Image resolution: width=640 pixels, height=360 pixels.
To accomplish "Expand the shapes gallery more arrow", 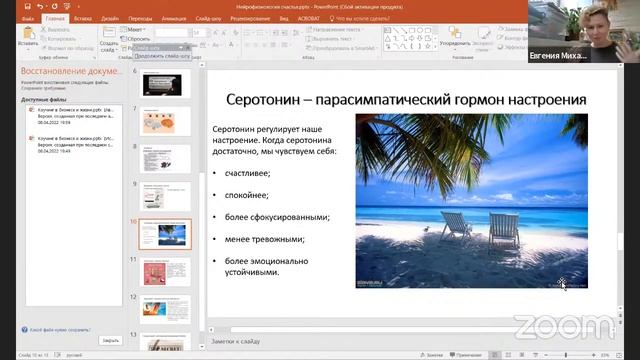I will [436, 47].
